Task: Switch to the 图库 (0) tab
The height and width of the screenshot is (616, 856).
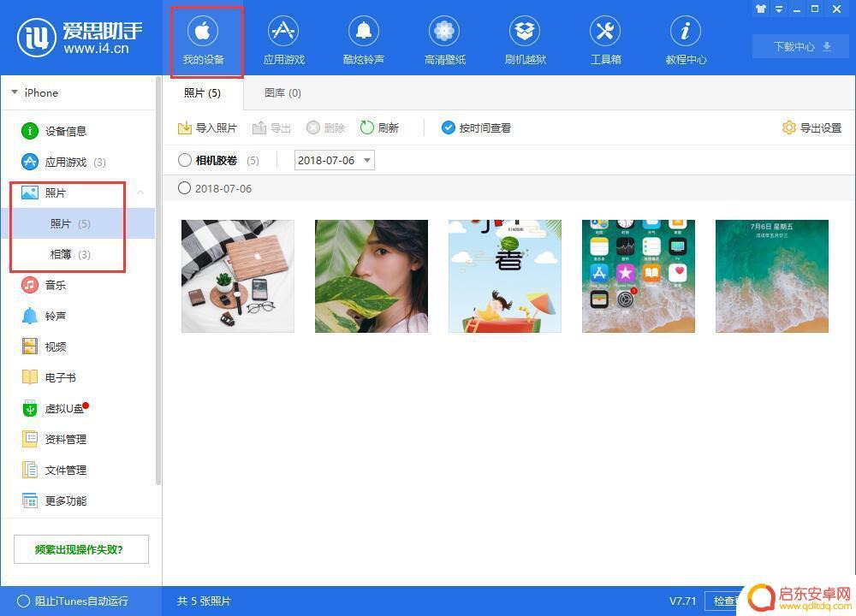Action: pos(282,92)
